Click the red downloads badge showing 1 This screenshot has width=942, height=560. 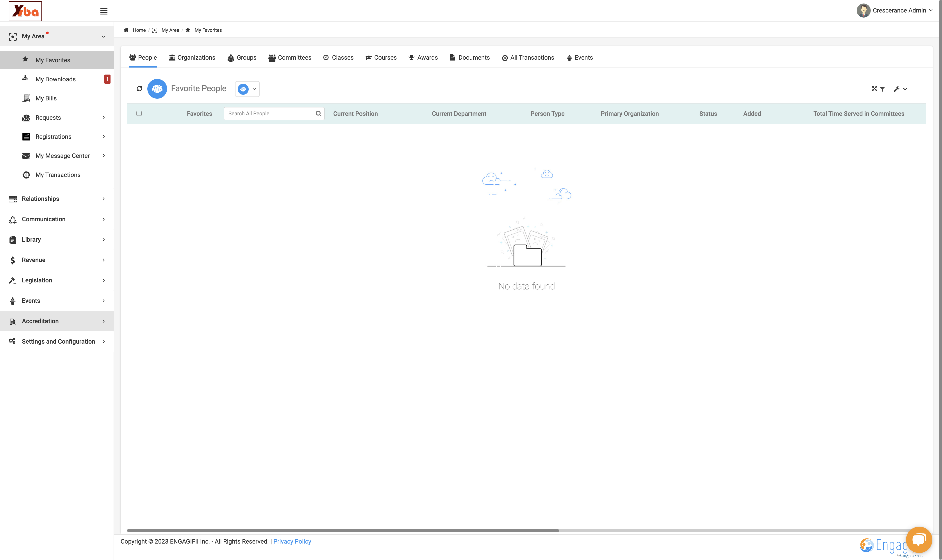click(x=107, y=79)
